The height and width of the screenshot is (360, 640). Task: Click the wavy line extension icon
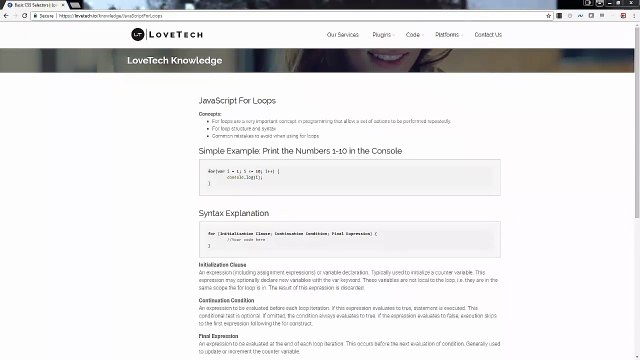coord(580,16)
